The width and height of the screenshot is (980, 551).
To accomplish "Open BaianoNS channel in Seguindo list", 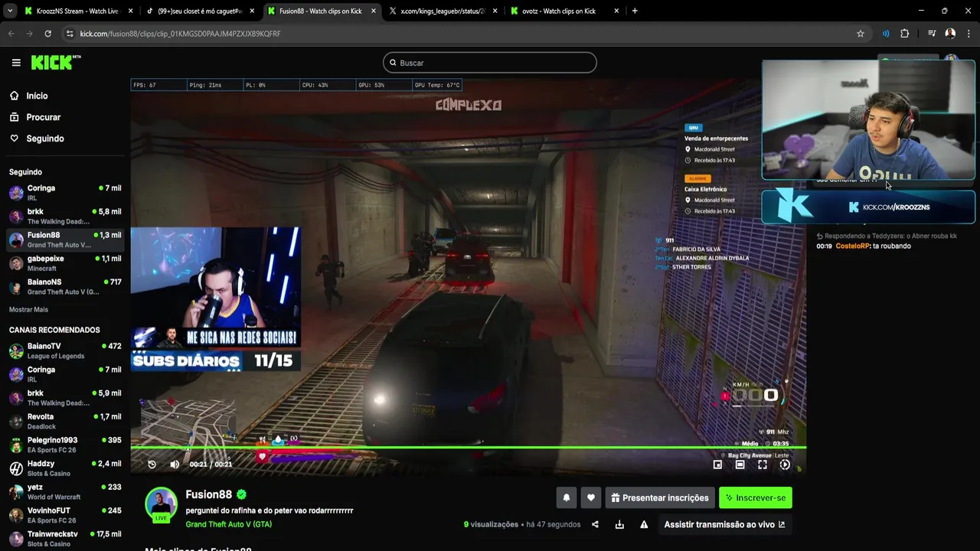I will click(x=64, y=287).
